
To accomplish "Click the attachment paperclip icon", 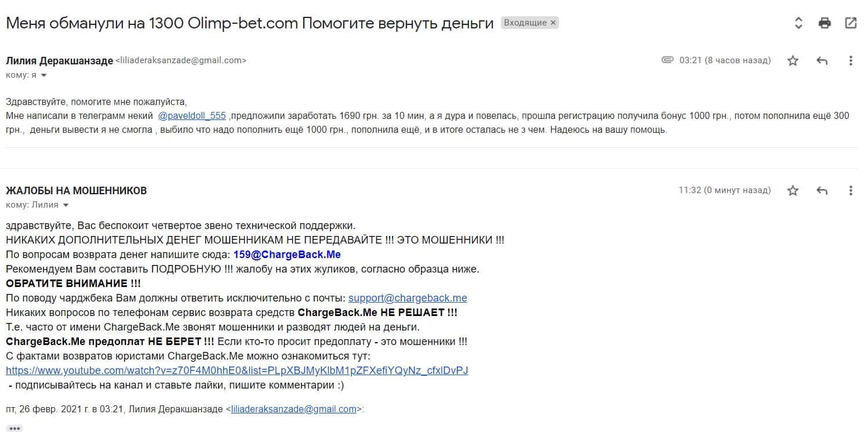I will 667,60.
